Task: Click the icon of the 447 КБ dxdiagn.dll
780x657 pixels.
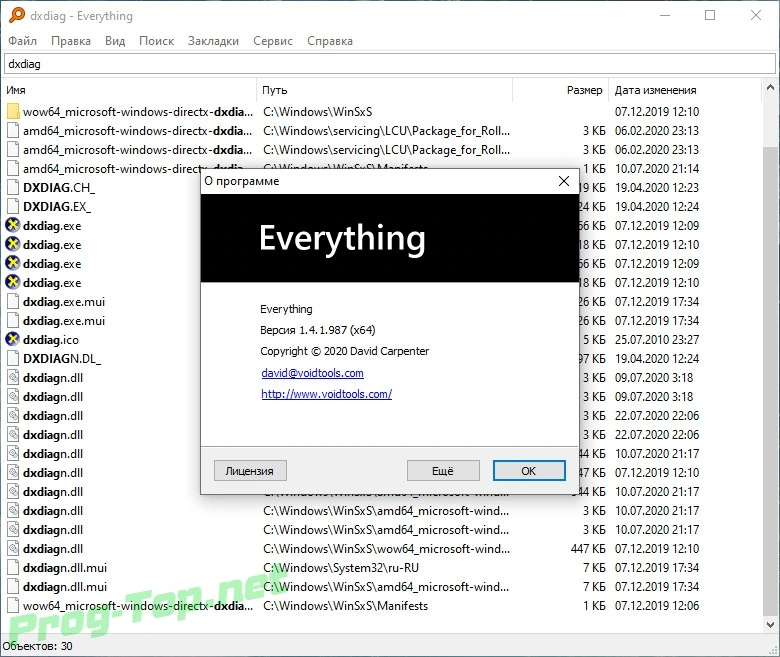Action: click(x=13, y=549)
